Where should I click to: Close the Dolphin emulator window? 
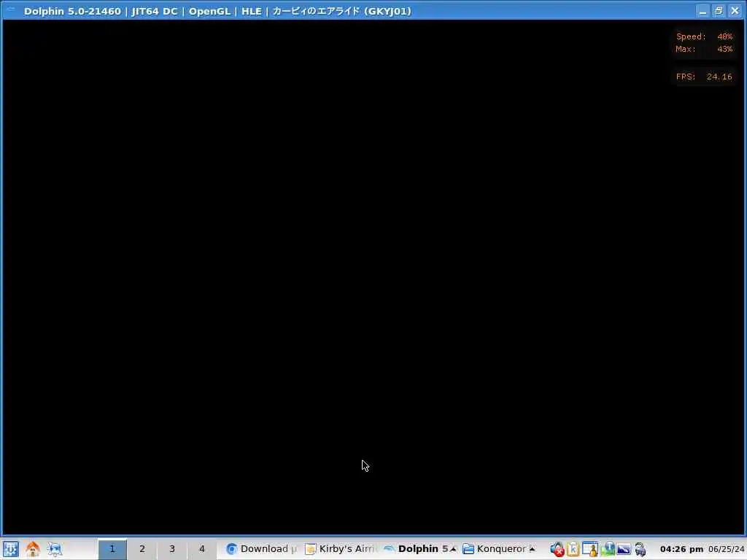pos(735,11)
